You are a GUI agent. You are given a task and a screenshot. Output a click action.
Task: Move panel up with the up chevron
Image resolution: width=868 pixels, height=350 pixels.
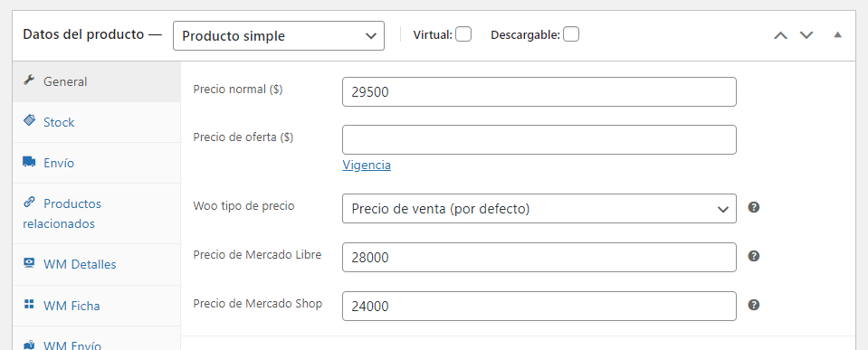[780, 35]
